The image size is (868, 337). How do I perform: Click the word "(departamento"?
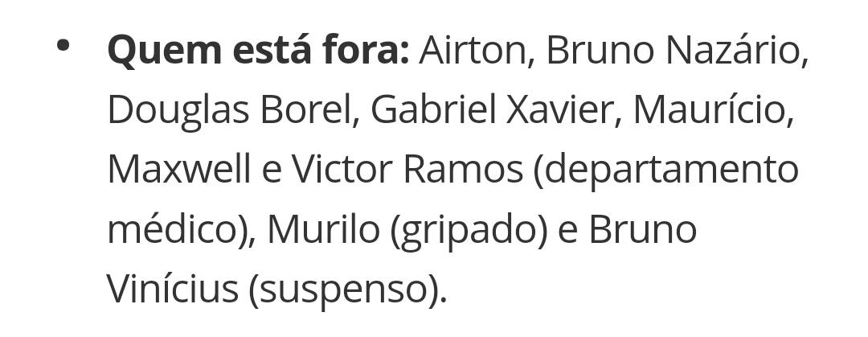coord(666,171)
